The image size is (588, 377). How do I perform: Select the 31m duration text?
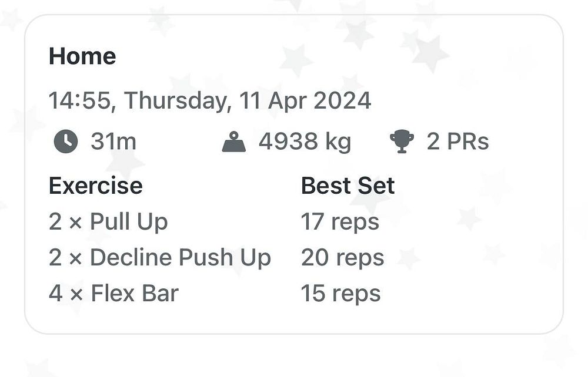coord(113,142)
